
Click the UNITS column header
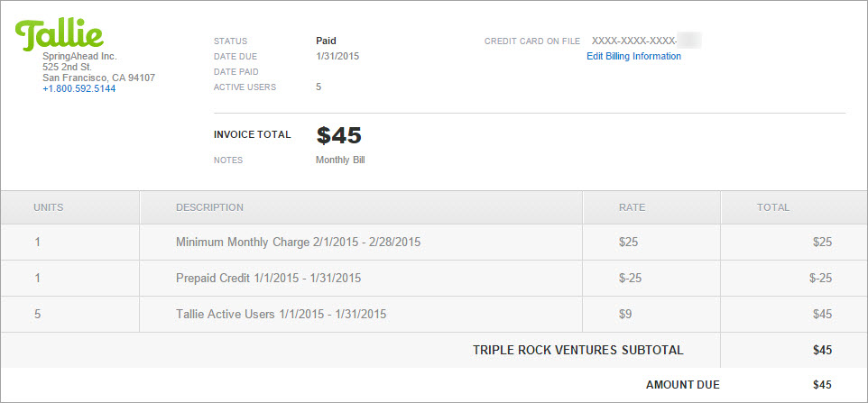[49, 208]
